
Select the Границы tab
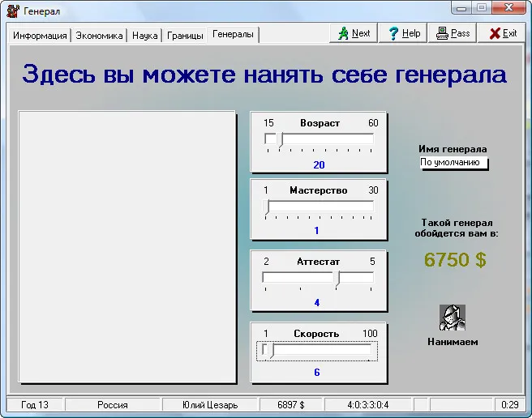pos(185,36)
